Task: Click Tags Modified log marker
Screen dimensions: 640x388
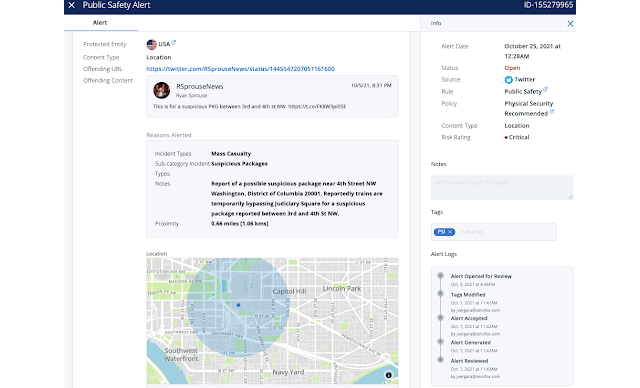Action: coord(440,293)
